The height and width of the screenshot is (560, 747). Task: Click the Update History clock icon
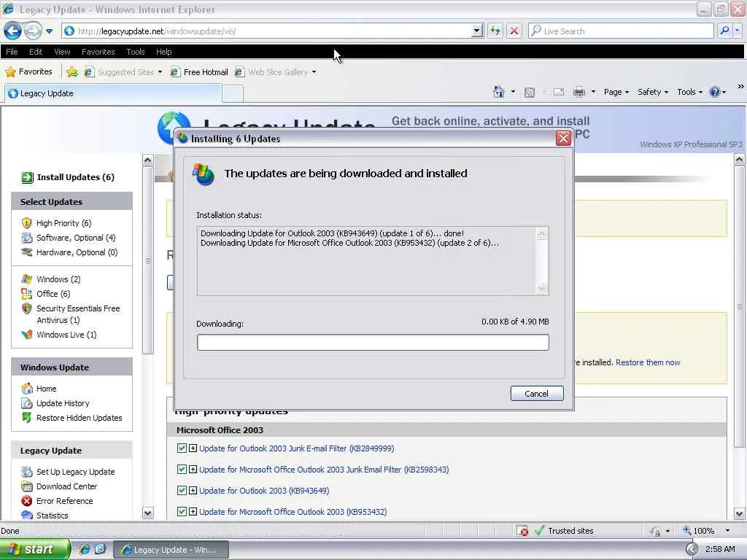[x=27, y=403]
